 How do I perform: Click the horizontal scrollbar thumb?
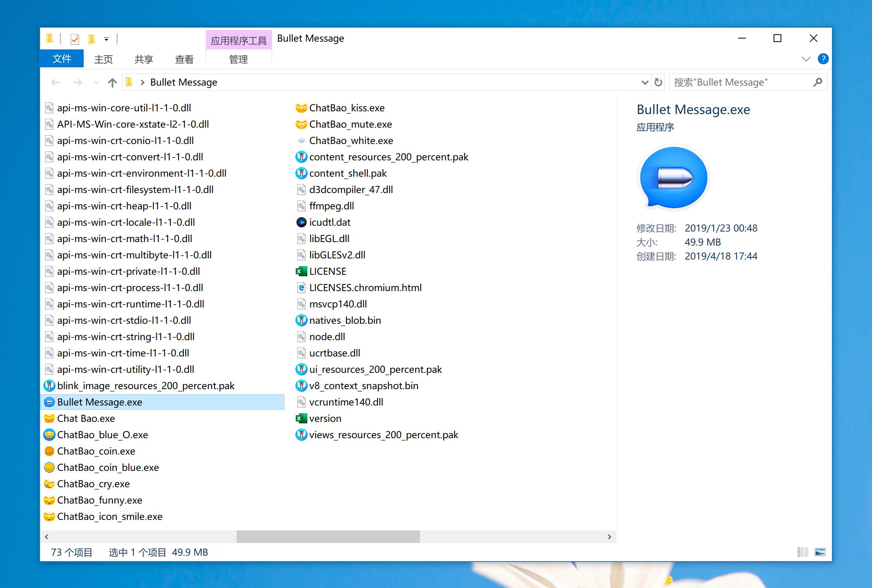coord(328,537)
